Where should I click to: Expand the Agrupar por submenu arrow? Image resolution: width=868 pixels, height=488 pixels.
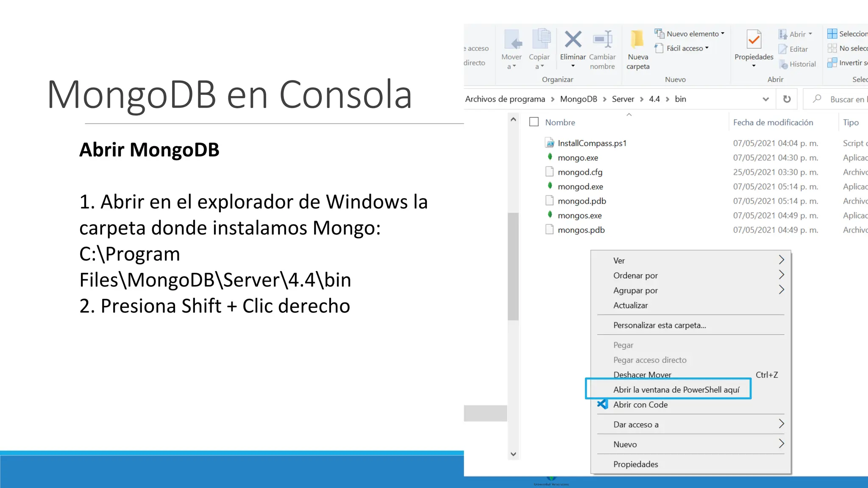pos(782,289)
